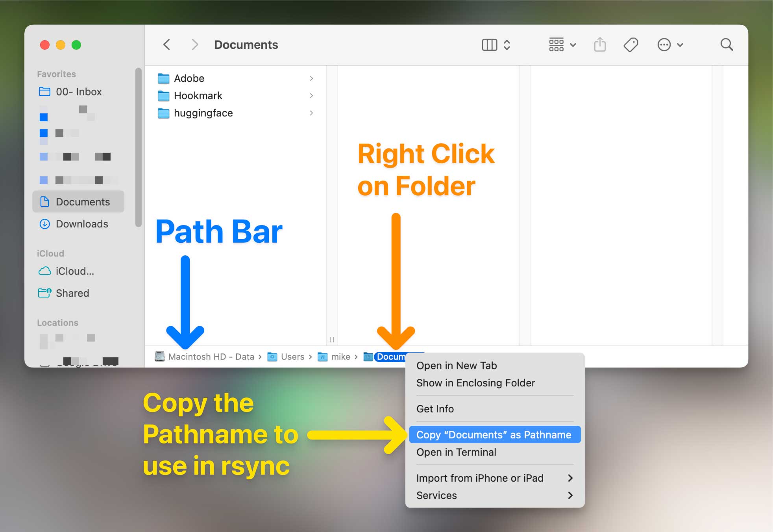The height and width of the screenshot is (532, 773).
Task: Click the first column resize handle
Action: point(332,339)
